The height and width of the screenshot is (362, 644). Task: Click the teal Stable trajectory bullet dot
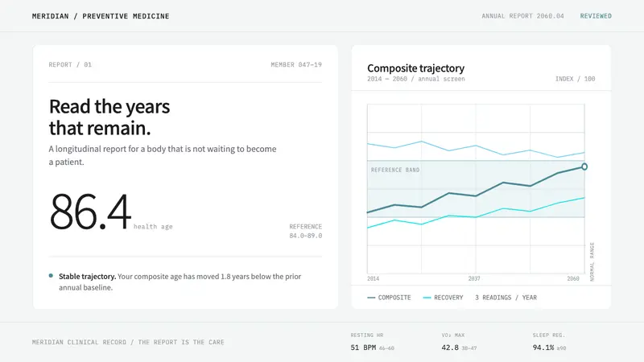click(x=51, y=276)
